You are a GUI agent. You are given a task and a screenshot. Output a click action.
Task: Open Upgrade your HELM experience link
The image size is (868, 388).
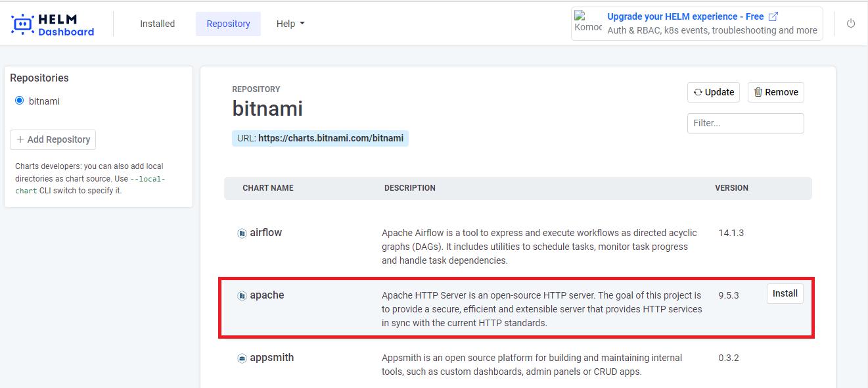pyautogui.click(x=685, y=16)
